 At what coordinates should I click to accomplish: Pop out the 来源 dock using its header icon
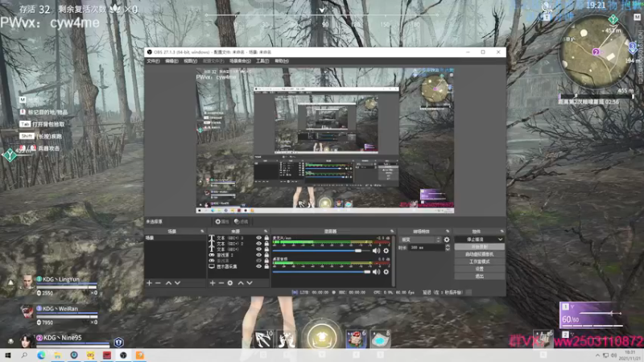(x=266, y=232)
